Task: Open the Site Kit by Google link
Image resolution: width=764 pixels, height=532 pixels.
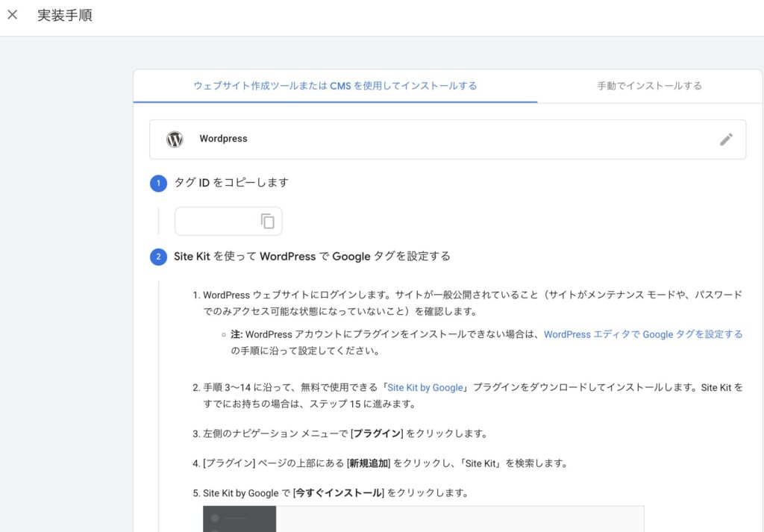Action: [425, 388]
